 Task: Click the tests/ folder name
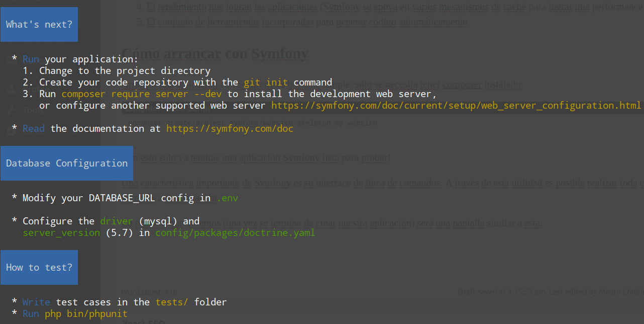coord(172,302)
